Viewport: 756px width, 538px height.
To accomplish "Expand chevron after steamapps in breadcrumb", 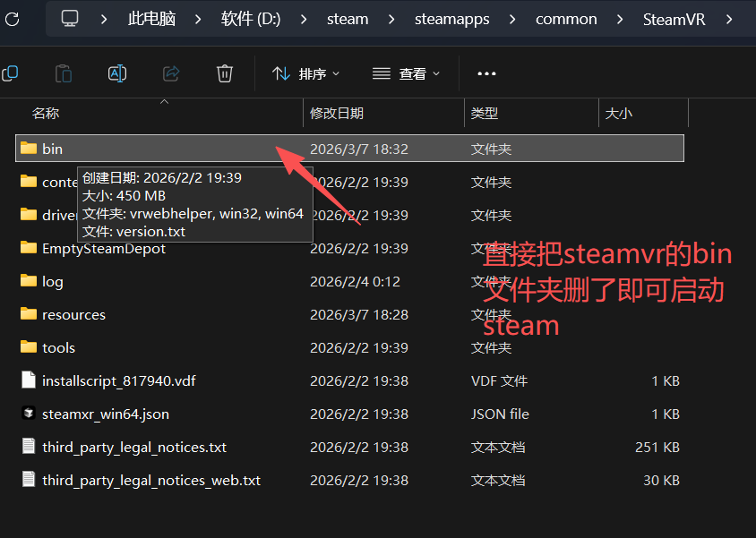I will tap(512, 20).
